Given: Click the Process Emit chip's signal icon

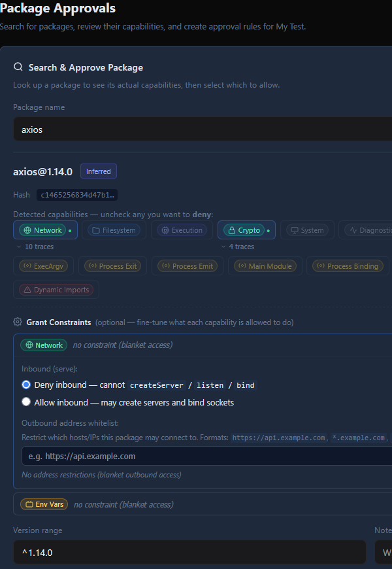Looking at the screenshot, I should (x=166, y=266).
